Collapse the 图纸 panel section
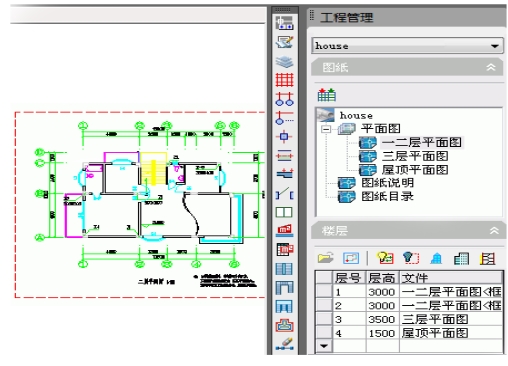The image size is (508, 366). pos(491,67)
